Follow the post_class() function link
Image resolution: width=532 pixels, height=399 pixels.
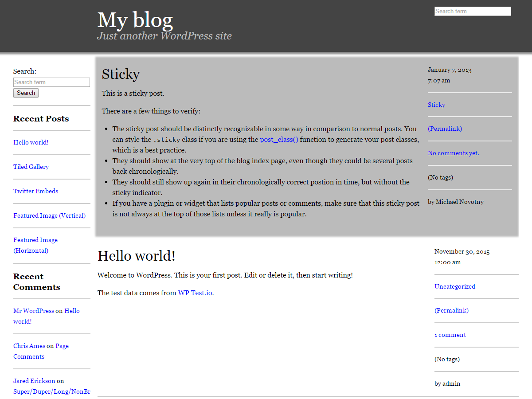pos(279,139)
